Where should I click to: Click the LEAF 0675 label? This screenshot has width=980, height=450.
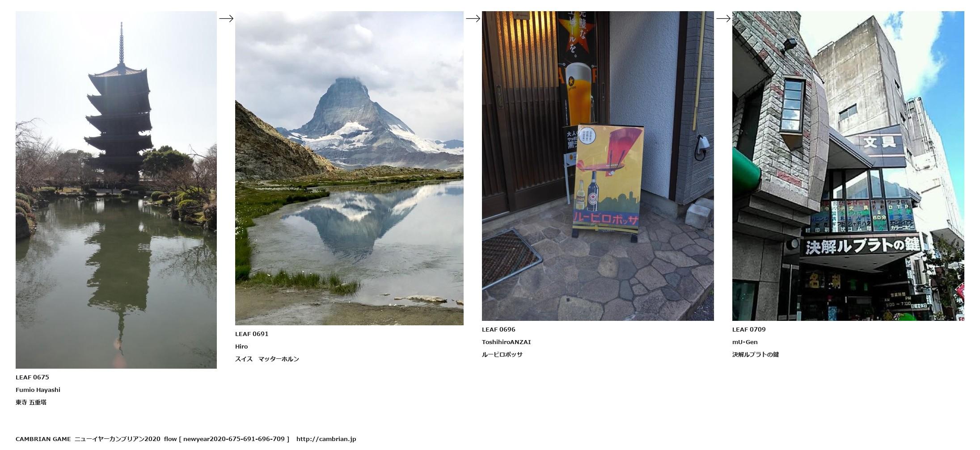pyautogui.click(x=32, y=377)
